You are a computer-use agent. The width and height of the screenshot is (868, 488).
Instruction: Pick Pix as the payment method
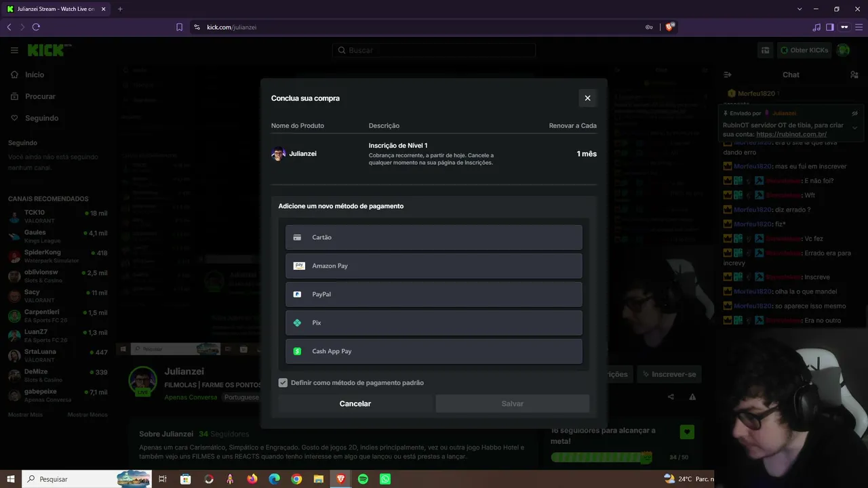tap(434, 323)
